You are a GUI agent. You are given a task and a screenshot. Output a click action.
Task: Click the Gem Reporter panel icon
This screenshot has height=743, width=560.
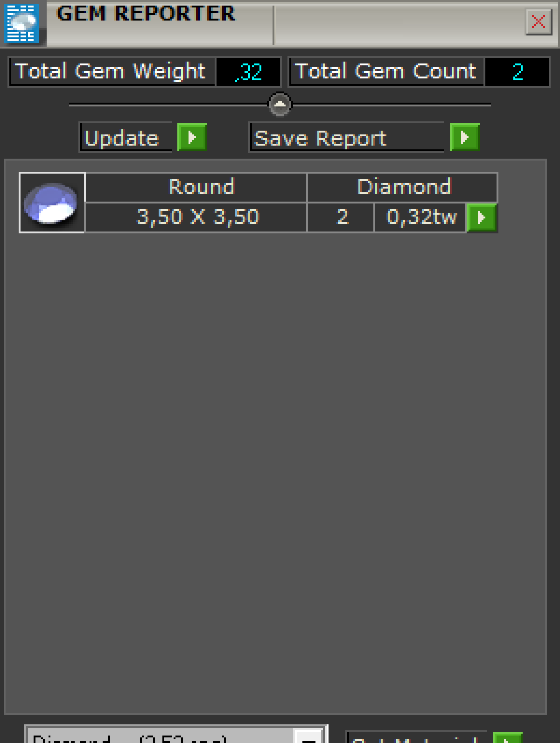pos(22,22)
